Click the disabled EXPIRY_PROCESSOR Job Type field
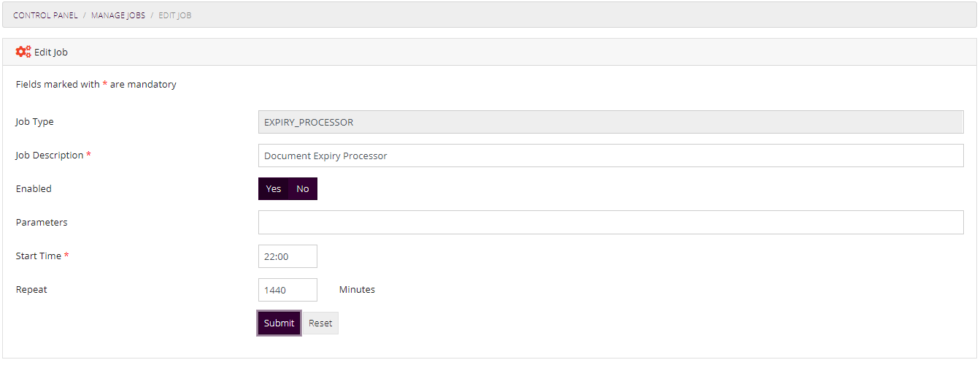This screenshot has height=368, width=980. tap(611, 123)
